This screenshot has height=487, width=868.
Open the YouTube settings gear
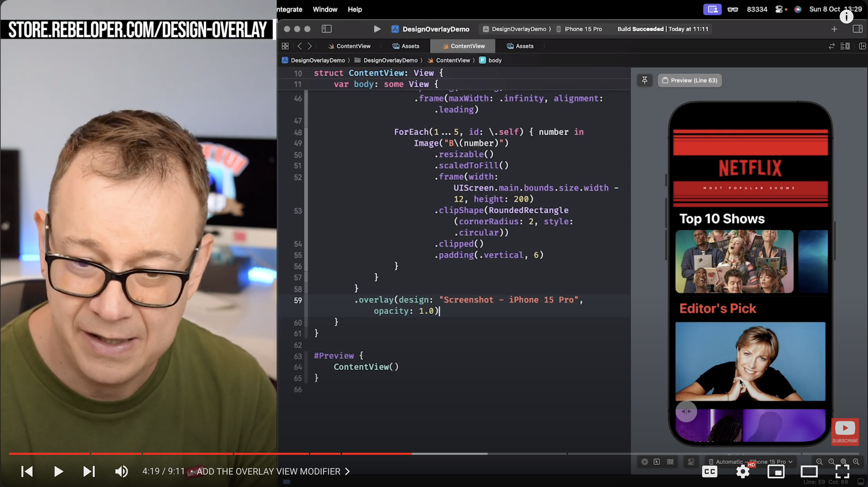coord(743,471)
